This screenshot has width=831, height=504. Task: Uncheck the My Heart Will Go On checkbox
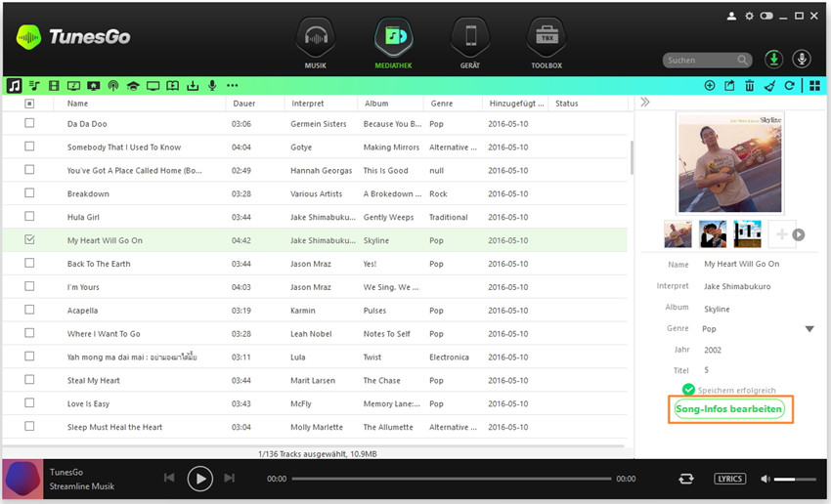(x=29, y=239)
